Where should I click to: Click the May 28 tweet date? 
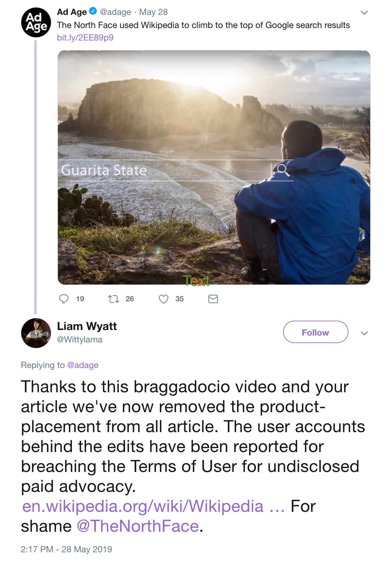coord(153,12)
